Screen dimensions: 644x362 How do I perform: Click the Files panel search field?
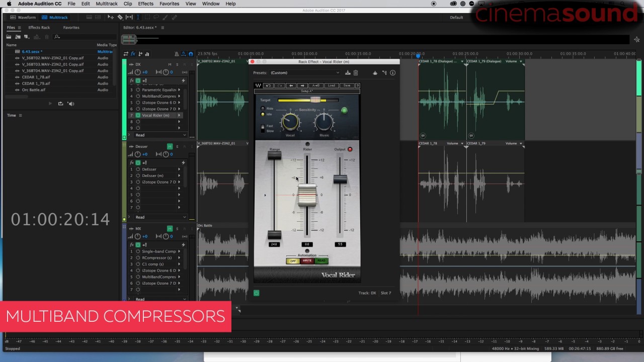(85, 37)
